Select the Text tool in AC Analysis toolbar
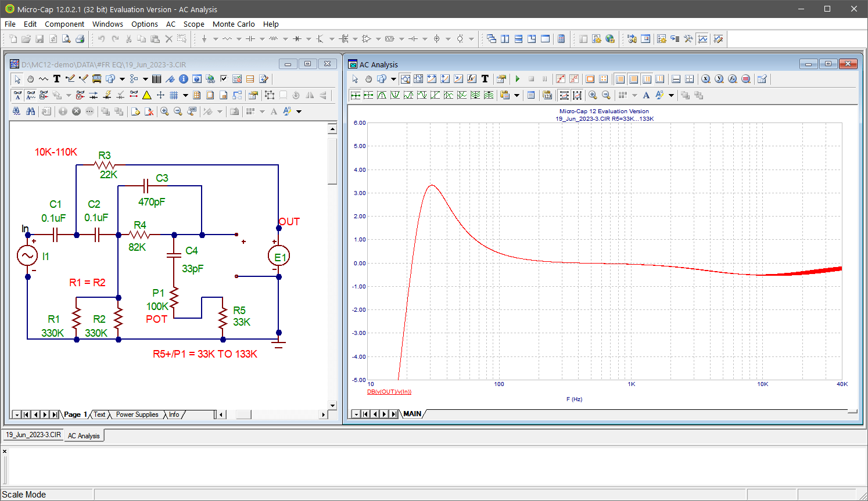Viewport: 868px width, 501px height. (485, 79)
